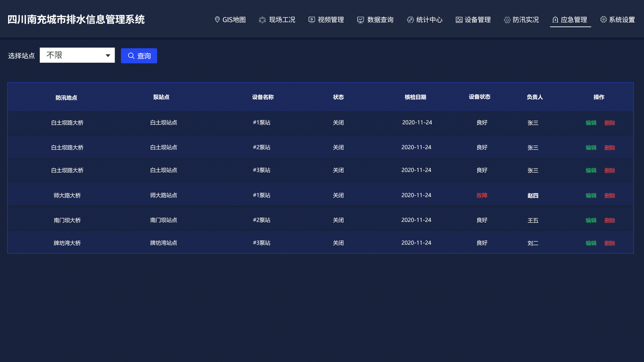Click the 统计中心 stats icon
The height and width of the screenshot is (362, 644).
click(x=410, y=20)
